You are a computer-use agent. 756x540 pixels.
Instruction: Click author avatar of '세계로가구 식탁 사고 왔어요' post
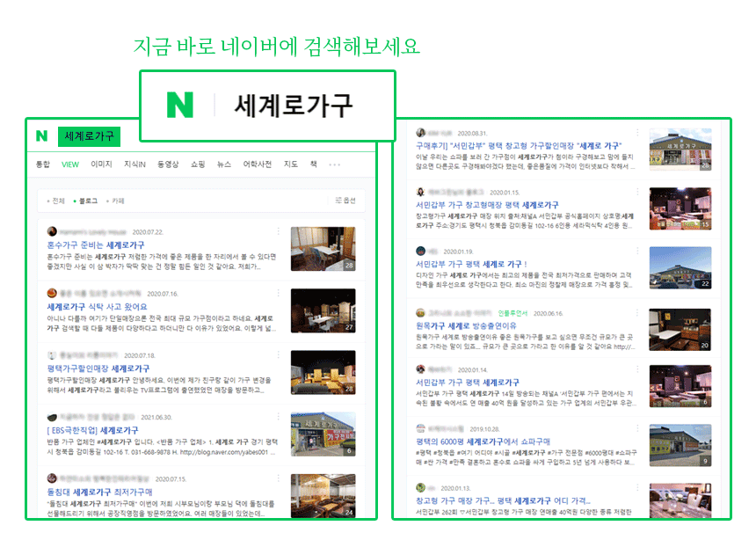52,294
